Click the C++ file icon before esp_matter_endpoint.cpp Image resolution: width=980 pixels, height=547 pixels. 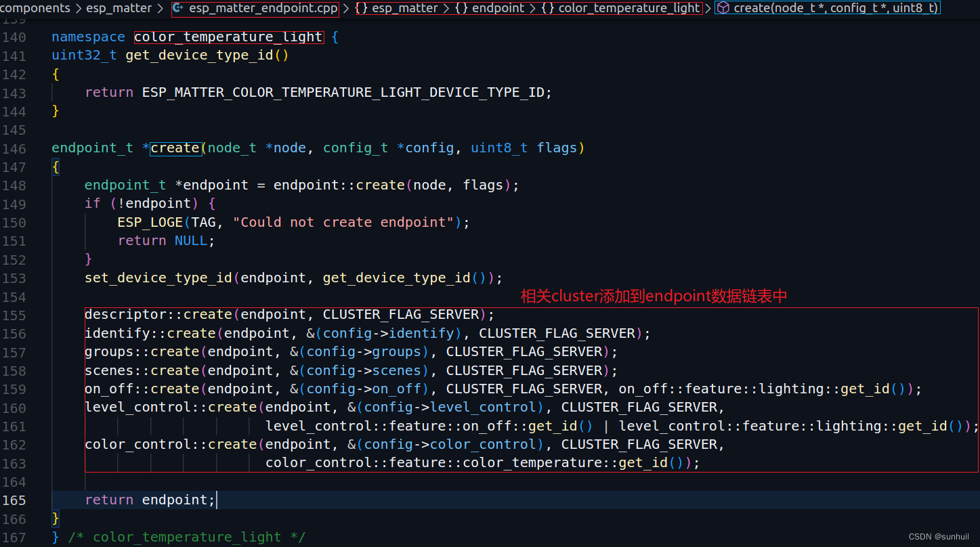(x=177, y=8)
